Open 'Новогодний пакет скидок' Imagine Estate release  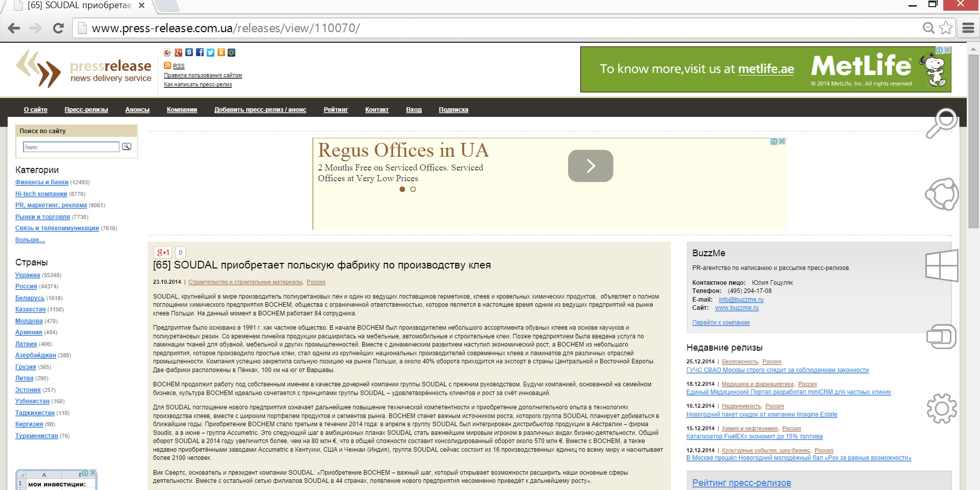coord(762,414)
